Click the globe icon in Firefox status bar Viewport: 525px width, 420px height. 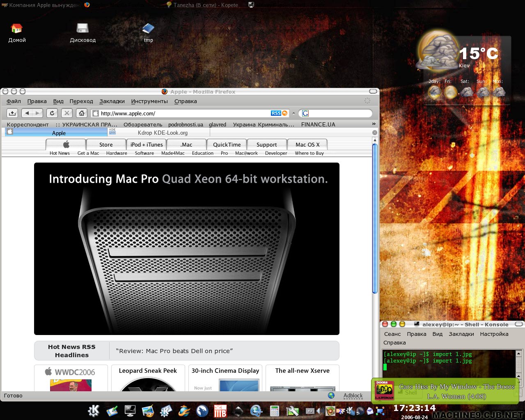tap(331, 395)
